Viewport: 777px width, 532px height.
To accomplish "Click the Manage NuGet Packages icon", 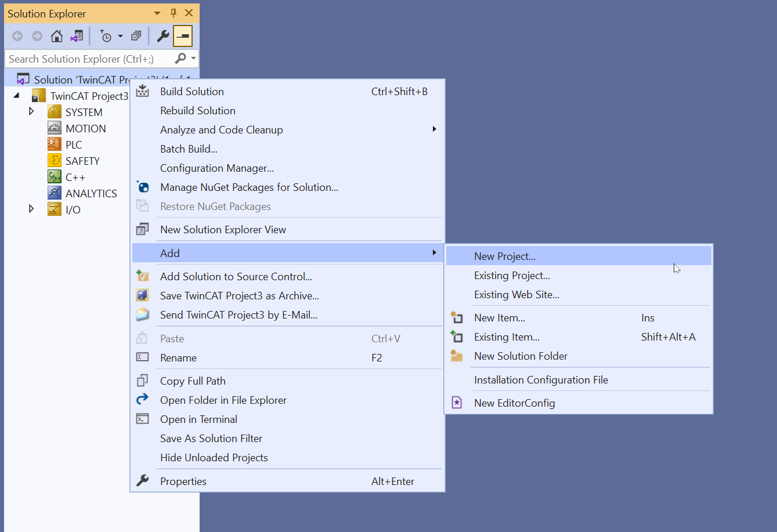I will pos(142,187).
